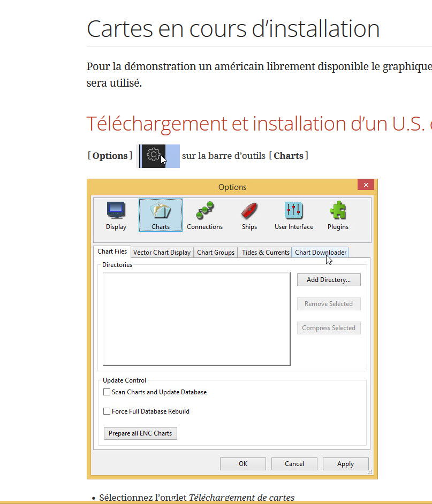Click the gear Options icon in the page text

[x=154, y=156]
